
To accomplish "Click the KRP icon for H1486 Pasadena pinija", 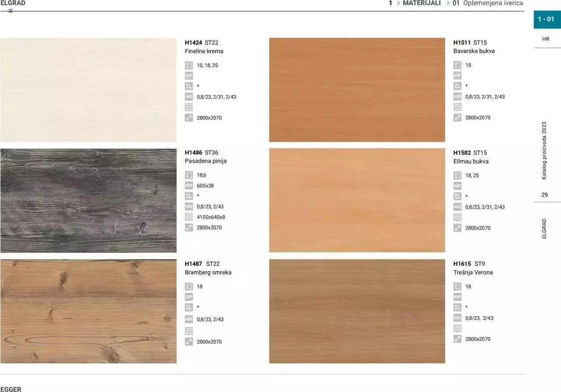I will 189,185.
